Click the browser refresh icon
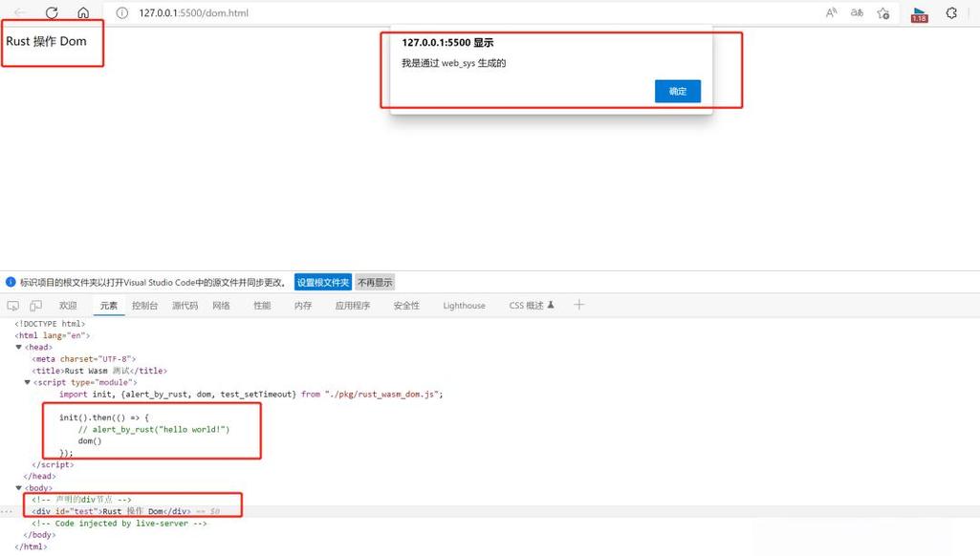Screen dimensions: 980x556 [x=52, y=12]
